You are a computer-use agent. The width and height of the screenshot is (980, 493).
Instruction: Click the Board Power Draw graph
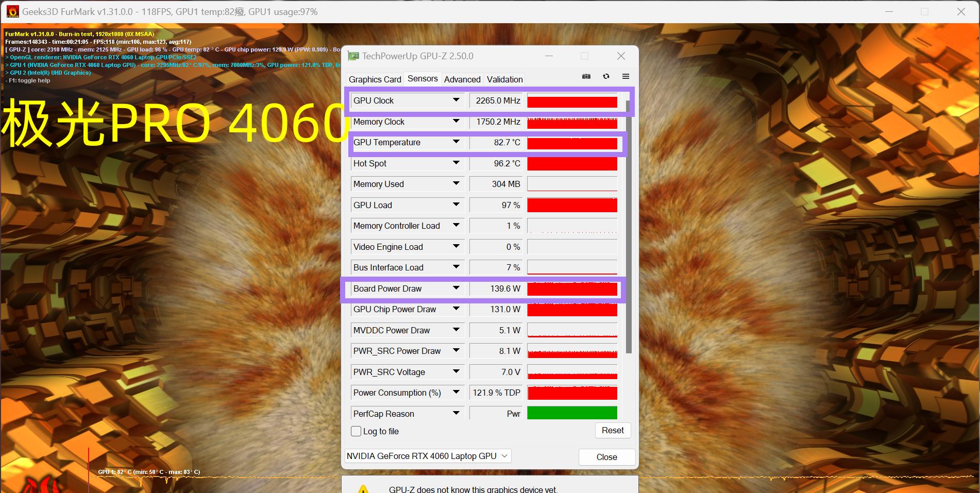tap(572, 288)
